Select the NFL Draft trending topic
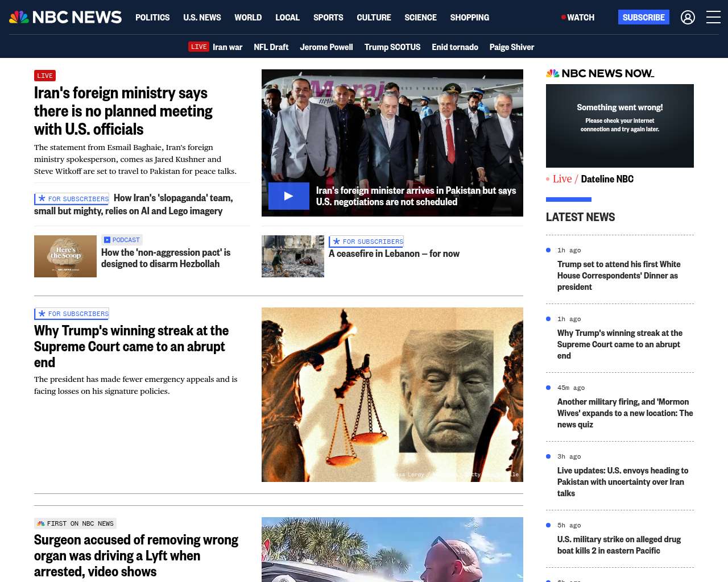The image size is (728, 582). 271,47
